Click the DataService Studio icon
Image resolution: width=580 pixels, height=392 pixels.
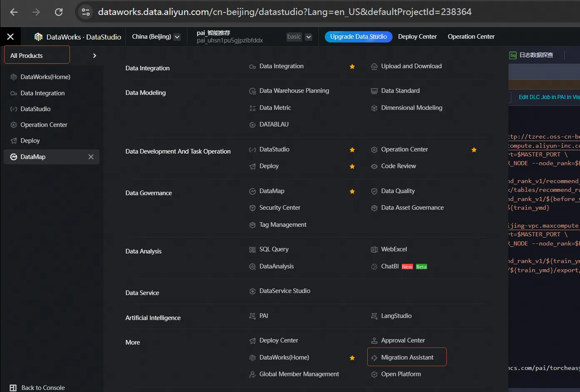(x=252, y=291)
